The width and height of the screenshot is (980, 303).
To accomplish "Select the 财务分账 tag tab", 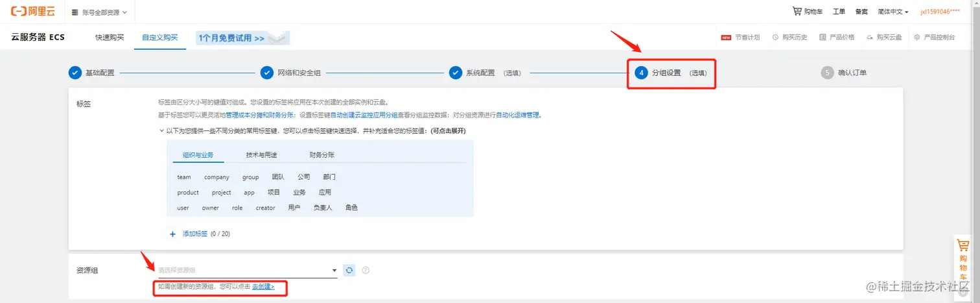I will coord(322,155).
